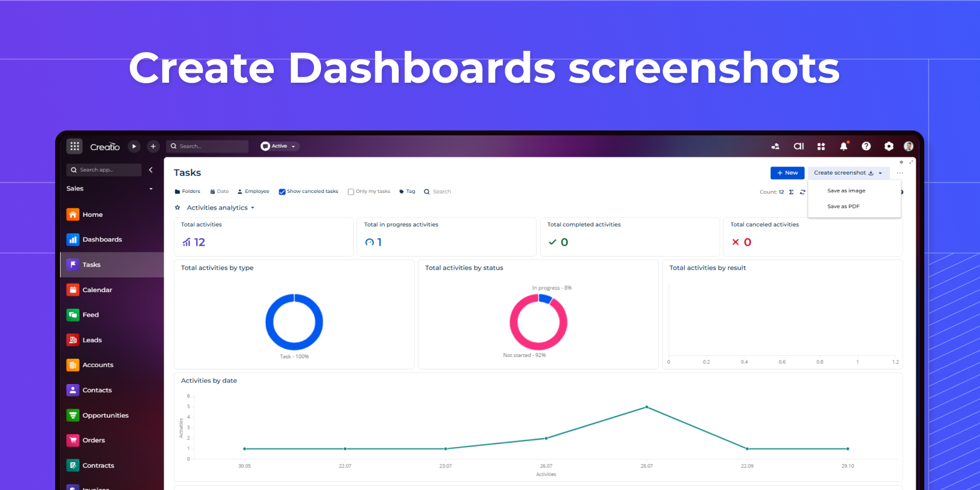980x490 pixels.
Task: Click the run process play icon
Action: [134, 146]
